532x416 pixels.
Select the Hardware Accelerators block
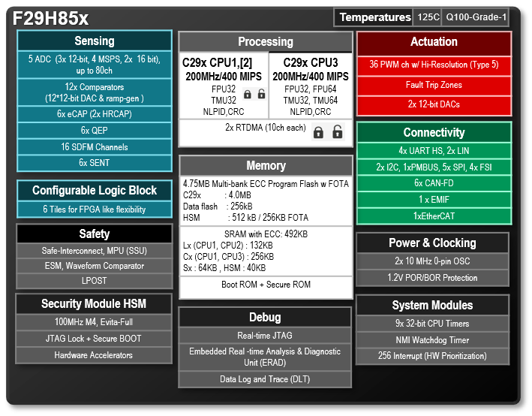94,355
